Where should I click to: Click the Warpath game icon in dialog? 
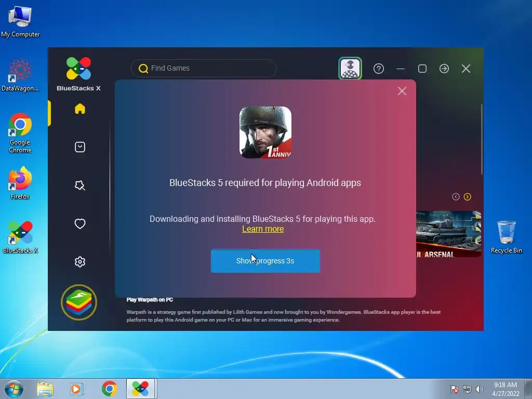click(265, 132)
